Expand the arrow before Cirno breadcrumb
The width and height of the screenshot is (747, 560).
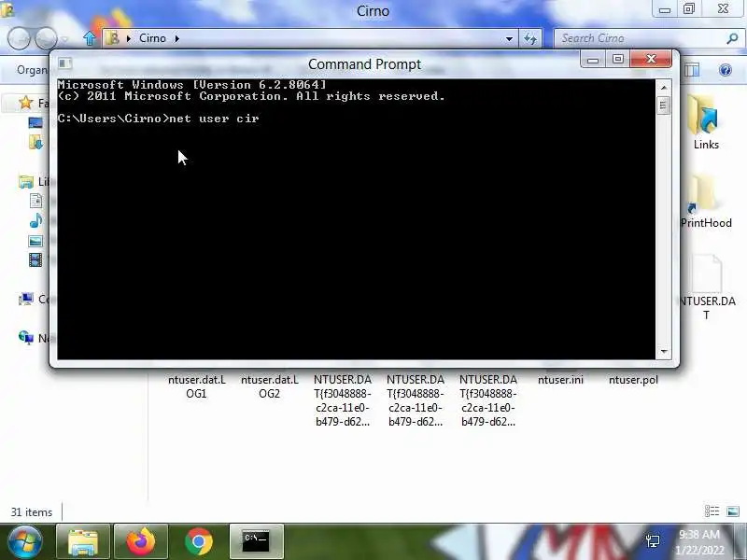click(128, 38)
